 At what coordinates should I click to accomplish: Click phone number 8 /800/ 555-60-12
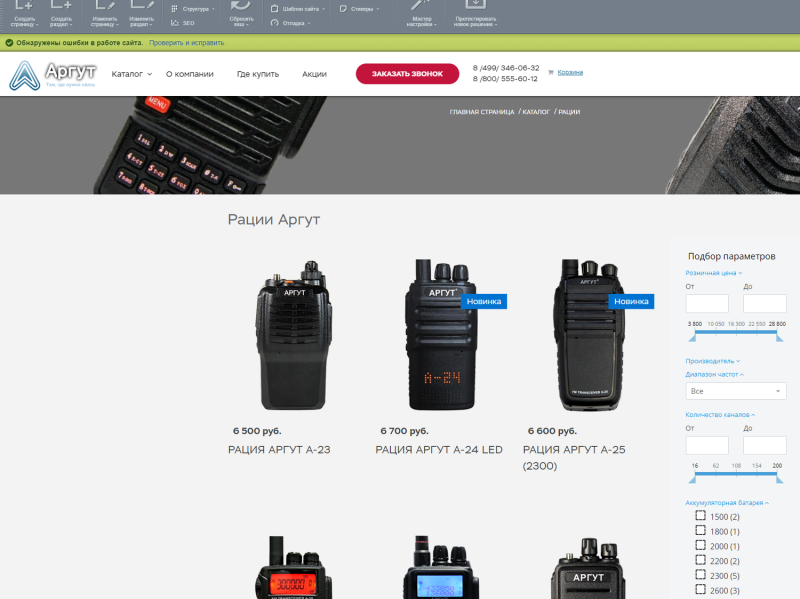pos(505,79)
